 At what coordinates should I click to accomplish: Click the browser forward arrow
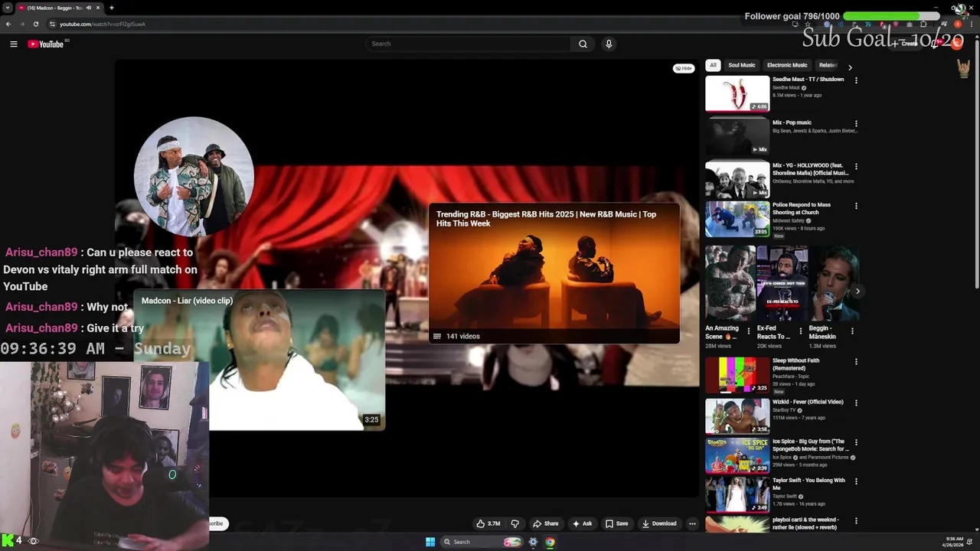[21, 24]
